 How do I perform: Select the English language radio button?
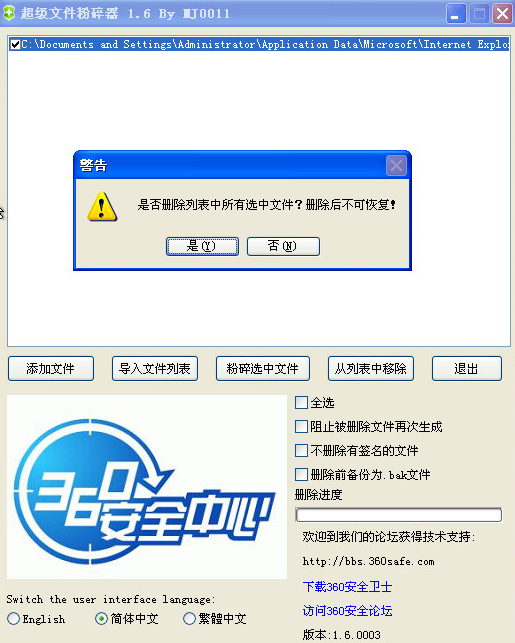point(14,618)
